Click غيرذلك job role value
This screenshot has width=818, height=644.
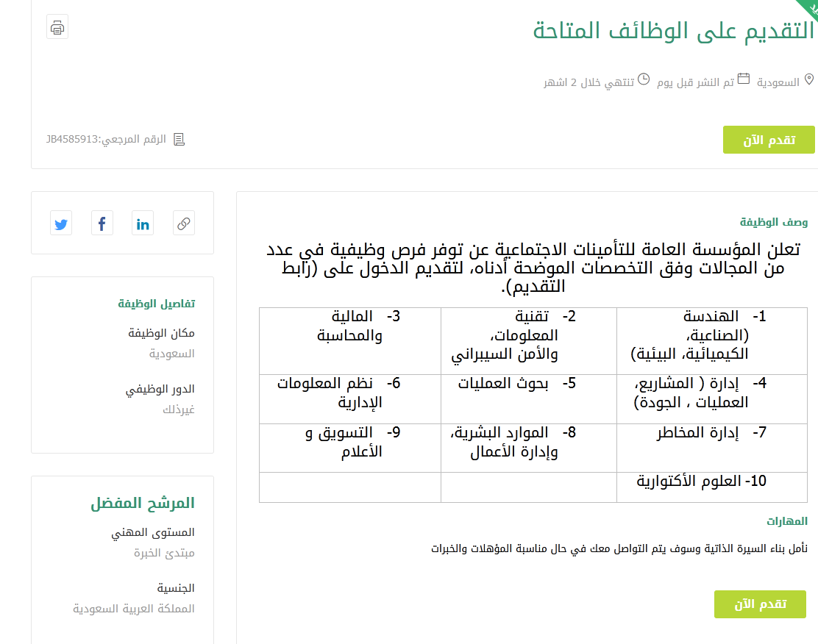(x=179, y=409)
